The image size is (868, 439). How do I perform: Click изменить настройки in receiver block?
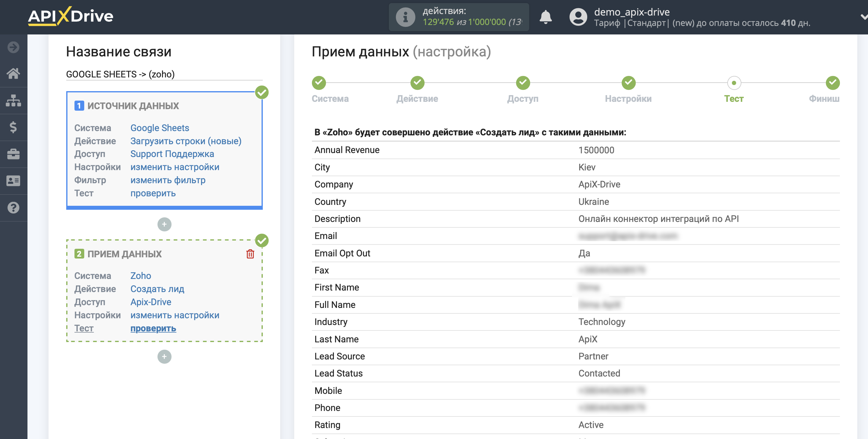point(175,315)
